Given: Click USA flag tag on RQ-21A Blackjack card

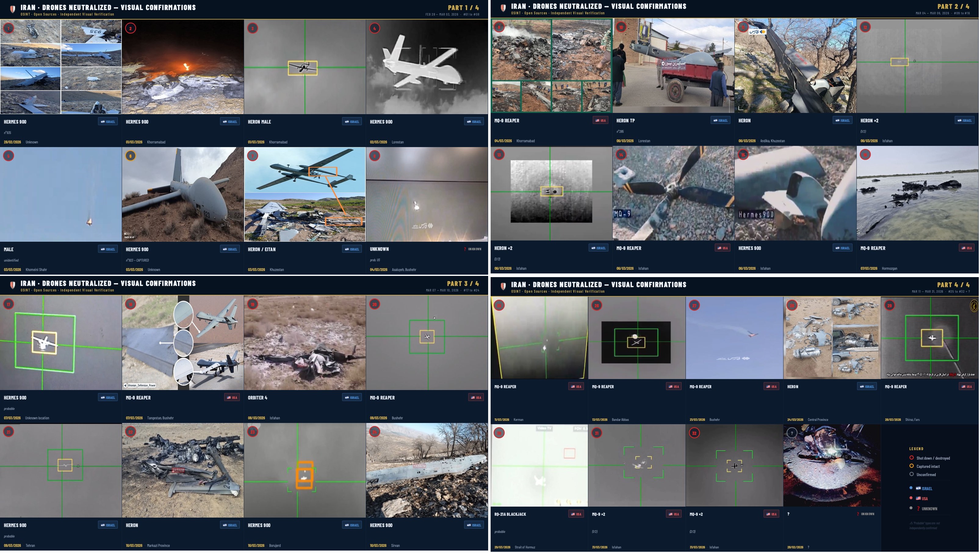Looking at the screenshot, I should point(576,514).
